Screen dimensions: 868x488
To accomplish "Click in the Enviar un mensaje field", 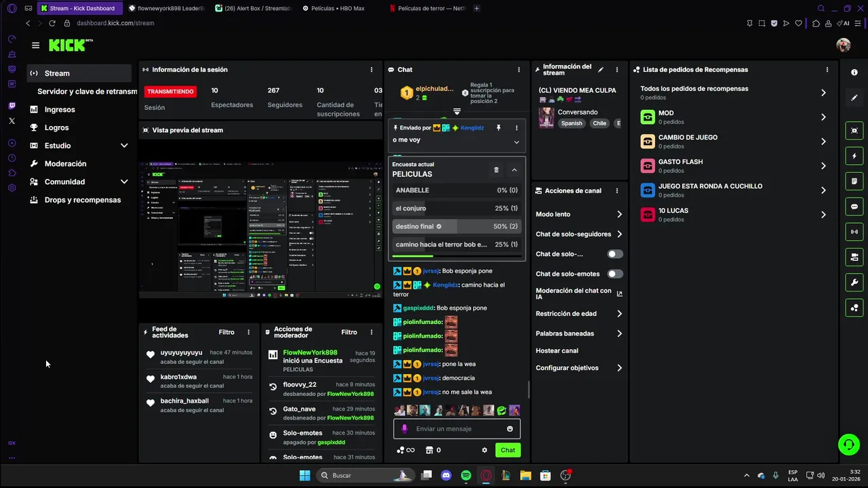I will click(x=457, y=429).
